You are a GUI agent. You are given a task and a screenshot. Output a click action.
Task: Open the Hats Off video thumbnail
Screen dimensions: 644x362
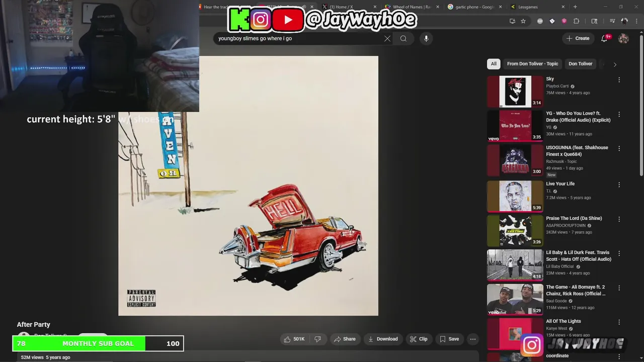[515, 265]
